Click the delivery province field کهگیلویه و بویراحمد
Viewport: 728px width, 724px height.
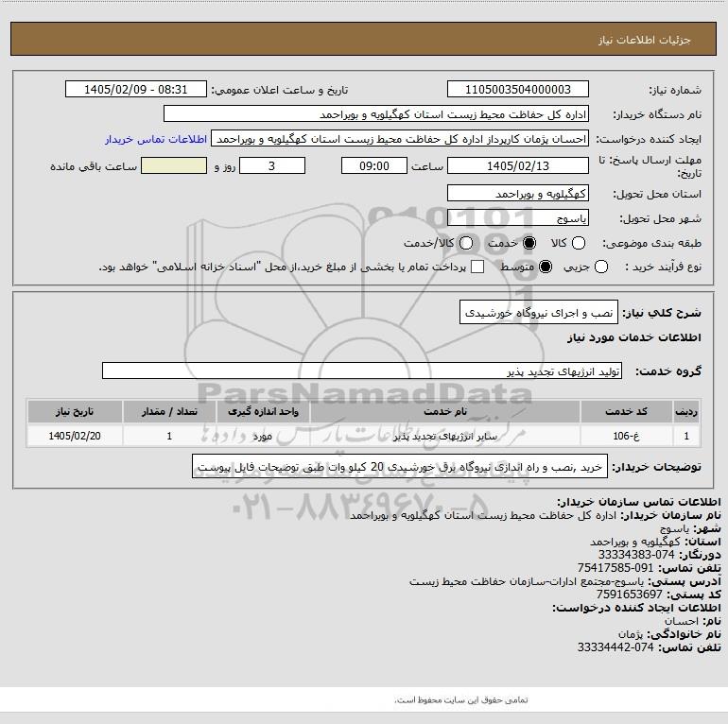(518, 193)
